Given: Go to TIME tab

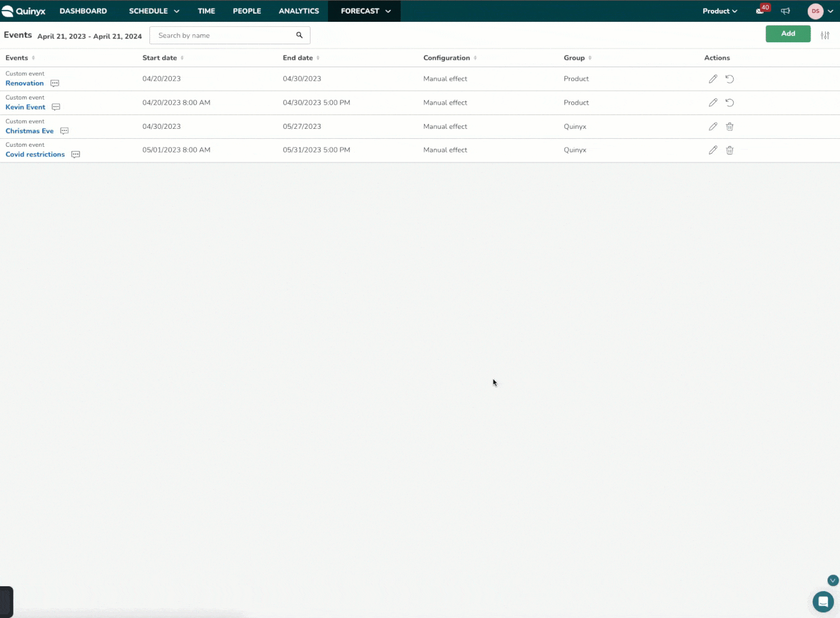Looking at the screenshot, I should tap(207, 11).
